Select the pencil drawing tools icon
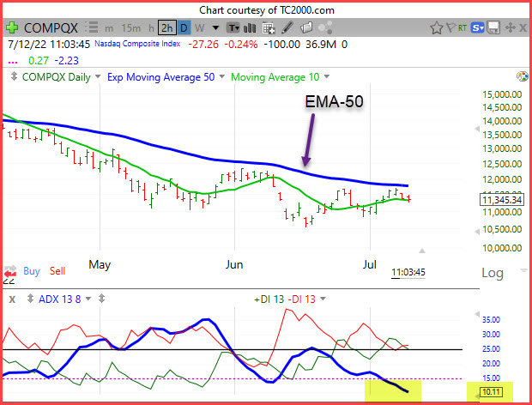Viewport: 532px width, 405px height. [x=287, y=27]
